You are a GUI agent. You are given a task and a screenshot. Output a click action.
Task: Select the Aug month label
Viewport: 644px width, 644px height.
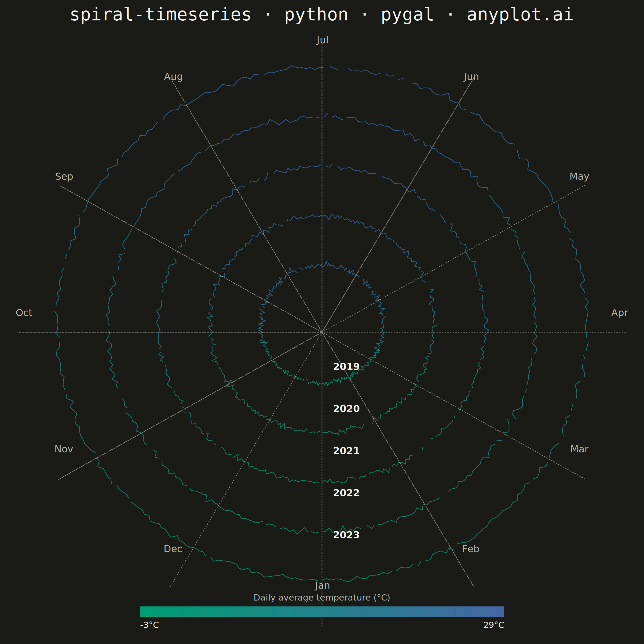[173, 77]
